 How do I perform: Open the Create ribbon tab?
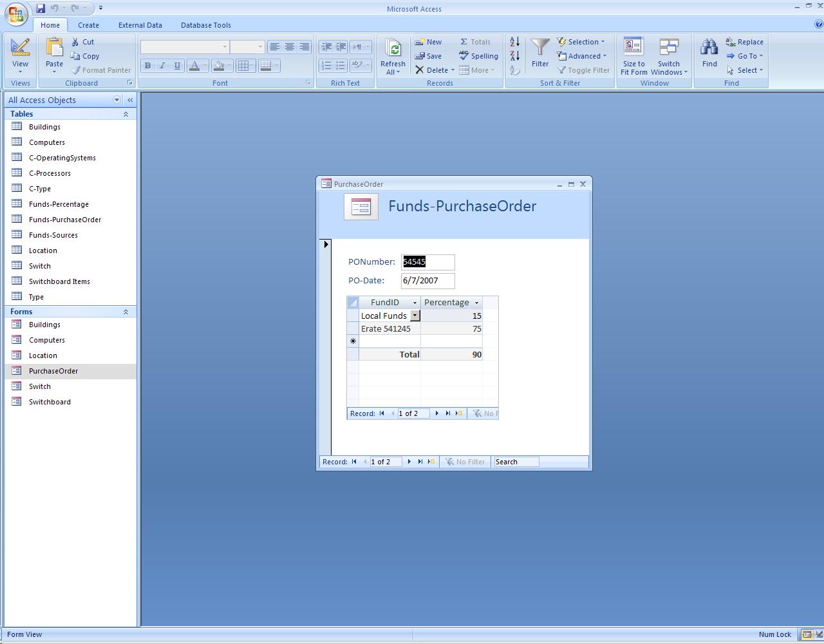88,25
